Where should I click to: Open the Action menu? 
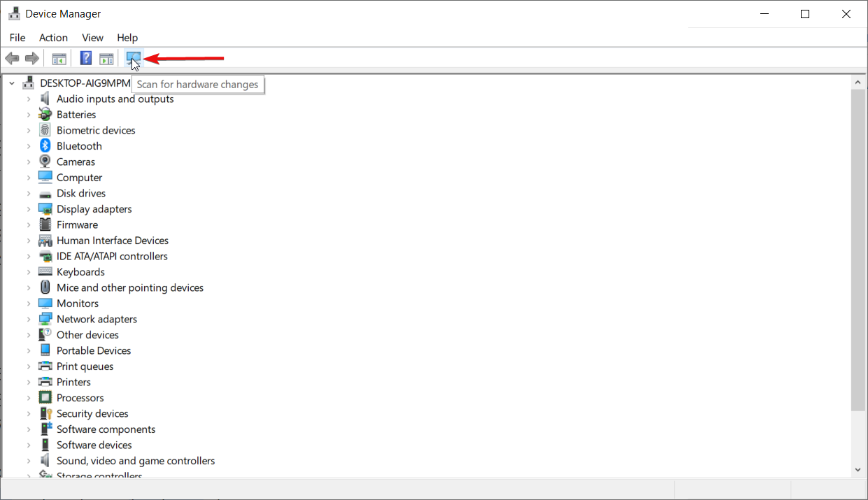pyautogui.click(x=53, y=38)
